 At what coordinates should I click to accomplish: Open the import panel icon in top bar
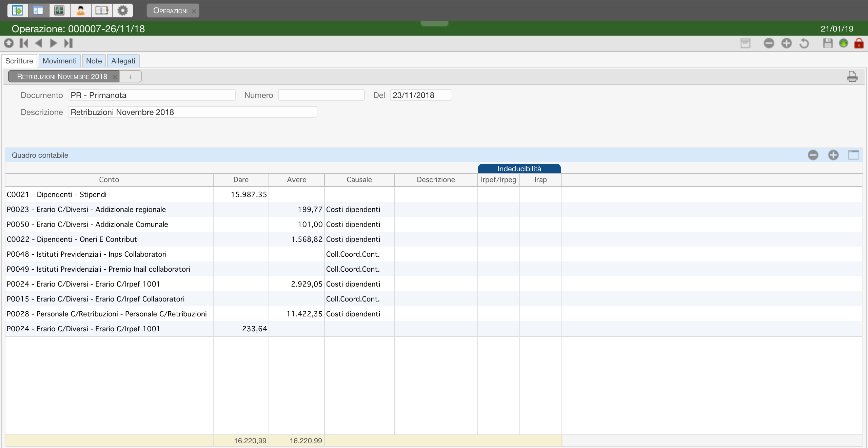click(18, 11)
